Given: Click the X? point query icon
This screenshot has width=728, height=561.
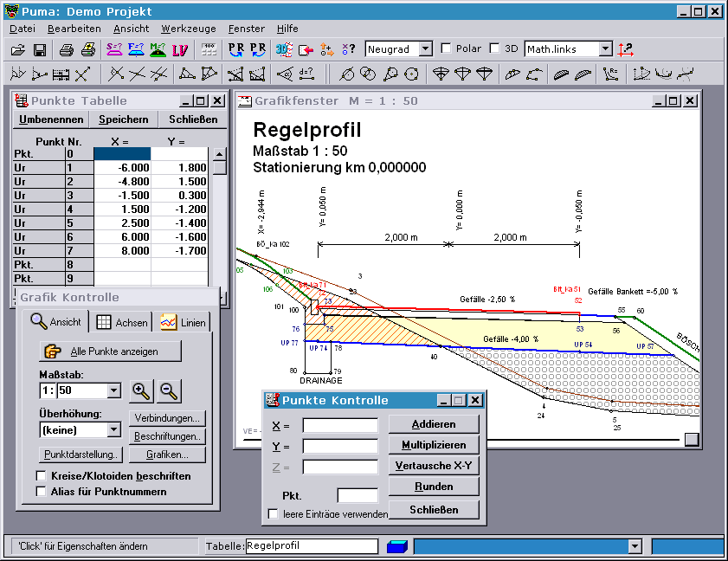Looking at the screenshot, I should 349,49.
